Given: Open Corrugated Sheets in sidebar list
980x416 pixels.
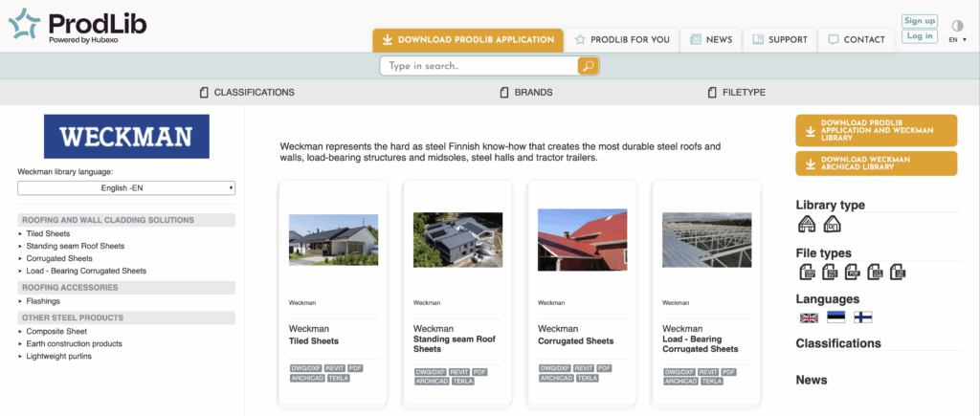Looking at the screenshot, I should (59, 258).
